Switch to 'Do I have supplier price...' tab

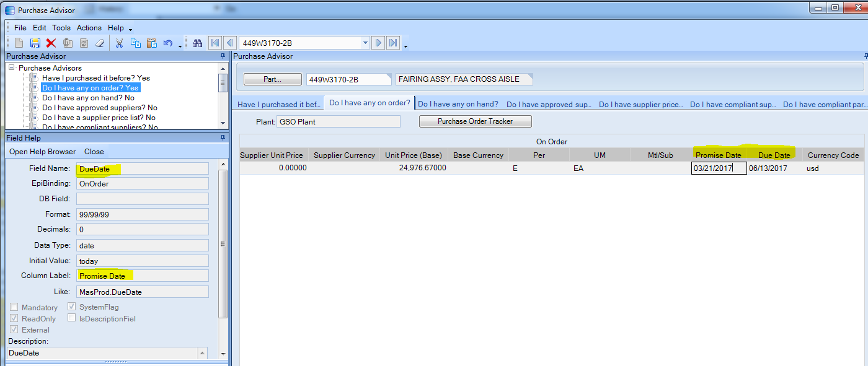point(640,105)
